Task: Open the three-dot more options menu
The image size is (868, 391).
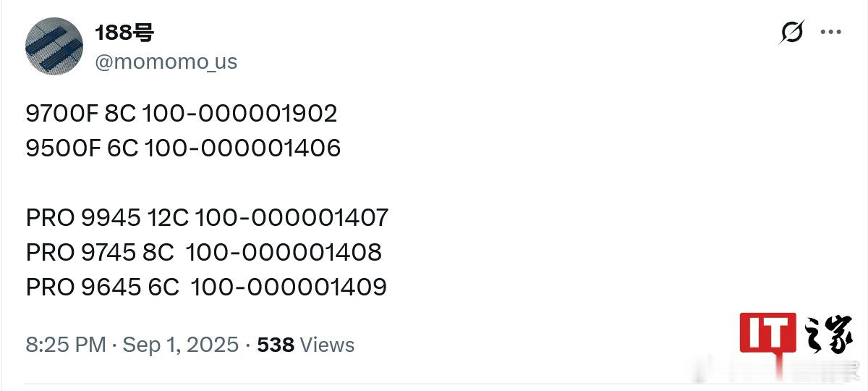Action: tap(830, 33)
